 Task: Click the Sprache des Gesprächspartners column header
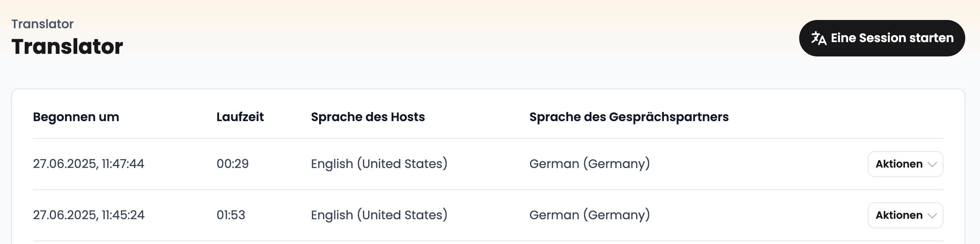point(629,117)
